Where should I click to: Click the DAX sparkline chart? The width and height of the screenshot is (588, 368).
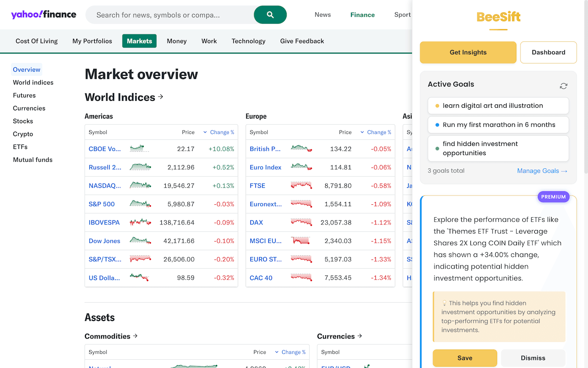click(x=301, y=222)
